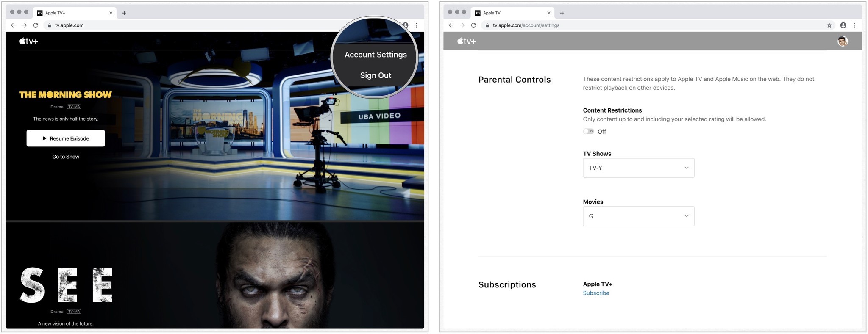Close the Apple TV tab in right window
The width and height of the screenshot is (868, 334).
point(549,13)
